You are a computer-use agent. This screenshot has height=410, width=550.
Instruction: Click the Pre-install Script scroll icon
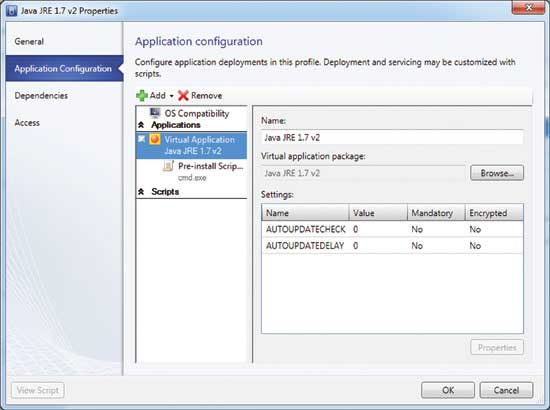point(168,166)
